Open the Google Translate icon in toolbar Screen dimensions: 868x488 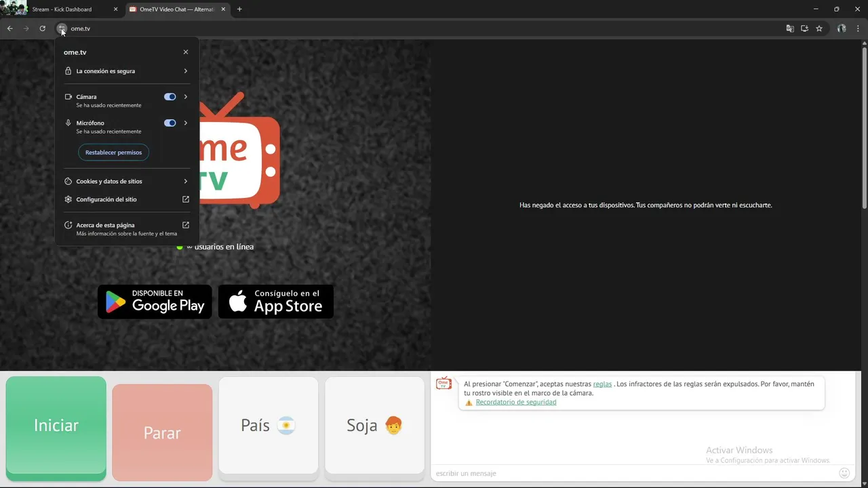tap(790, 28)
